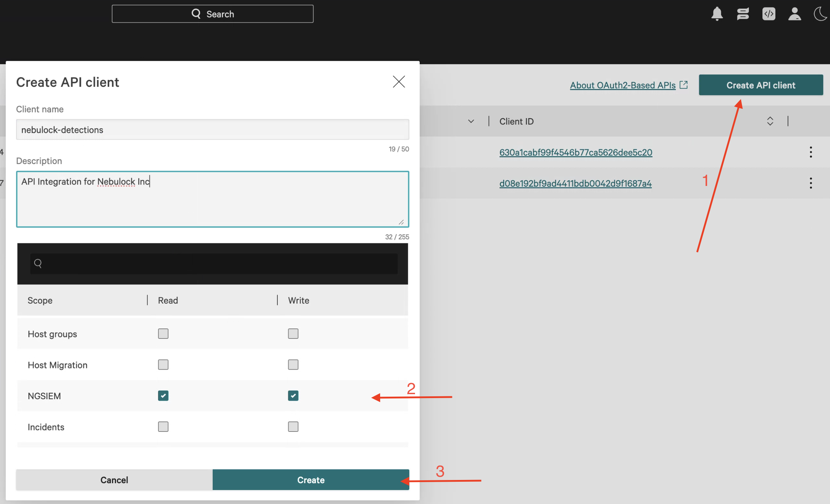This screenshot has height=504, width=830.
Task: Open actions menu for client d08e192b
Action: click(x=811, y=183)
